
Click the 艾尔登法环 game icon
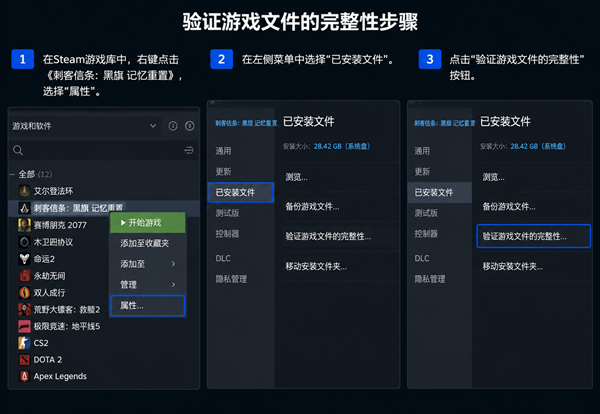pyautogui.click(x=24, y=191)
